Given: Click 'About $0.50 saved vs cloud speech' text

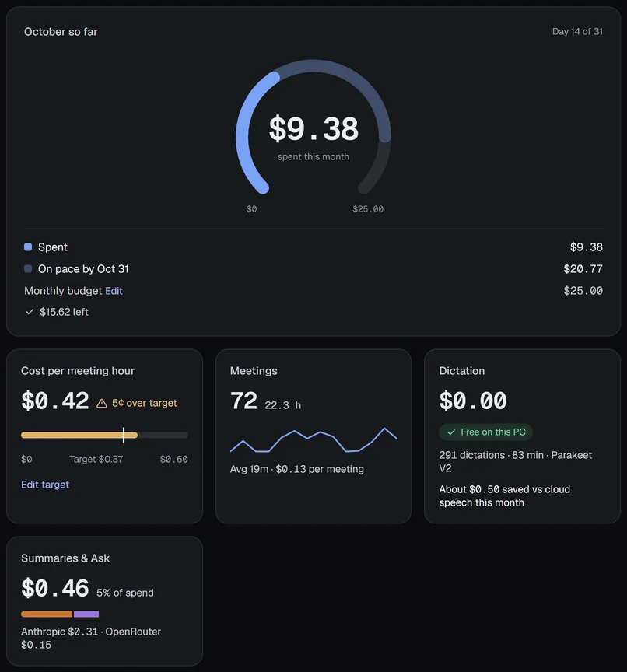Looking at the screenshot, I should (x=504, y=496).
